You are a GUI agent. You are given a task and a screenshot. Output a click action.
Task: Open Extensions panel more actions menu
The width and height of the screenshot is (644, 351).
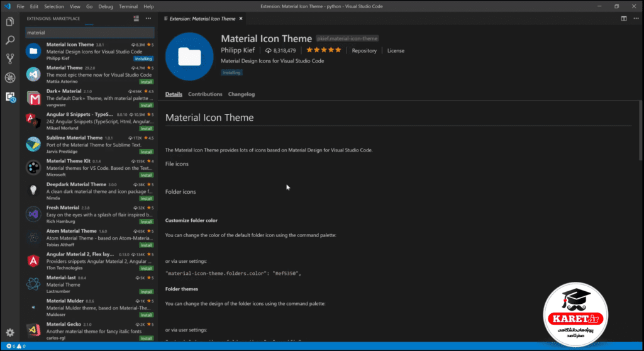[x=148, y=18]
